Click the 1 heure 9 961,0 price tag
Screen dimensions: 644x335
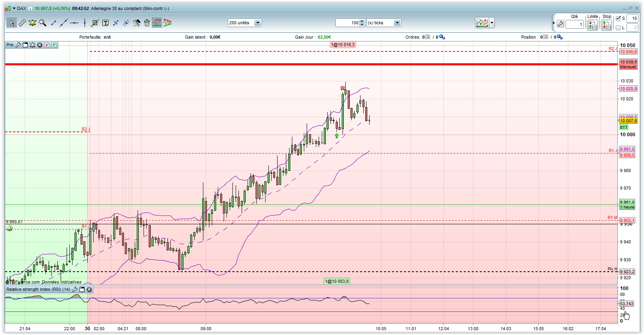pyautogui.click(x=627, y=205)
